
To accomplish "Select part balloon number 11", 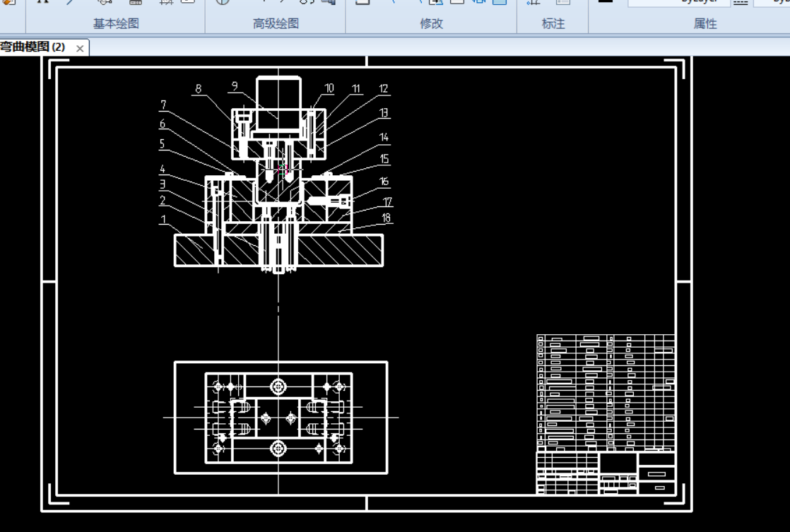I will (356, 89).
